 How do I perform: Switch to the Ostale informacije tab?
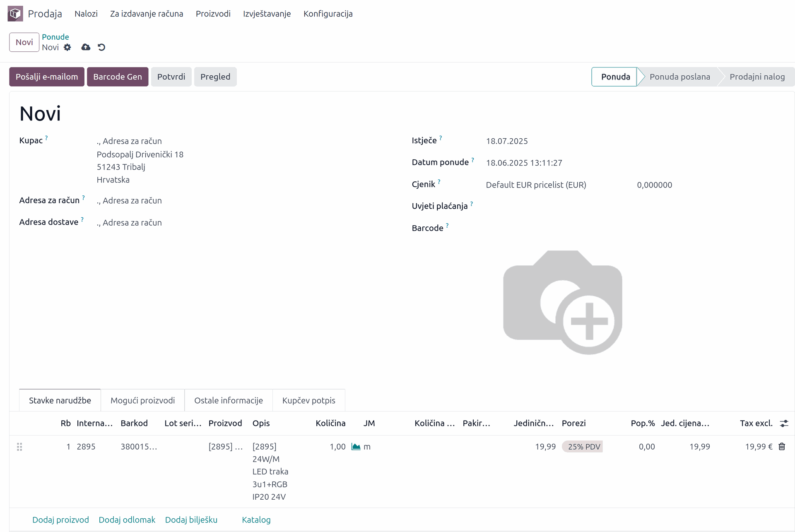(228, 400)
